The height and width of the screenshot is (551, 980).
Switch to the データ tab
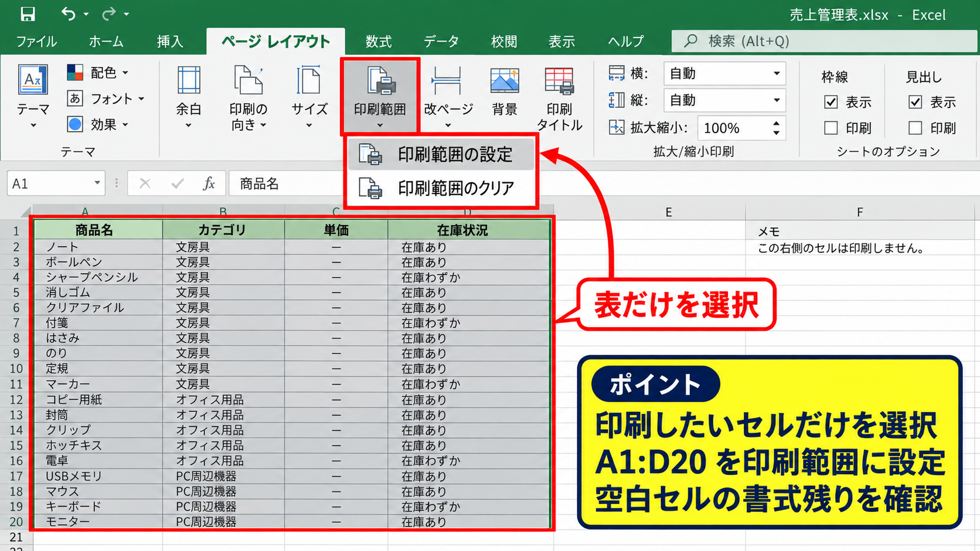[441, 42]
